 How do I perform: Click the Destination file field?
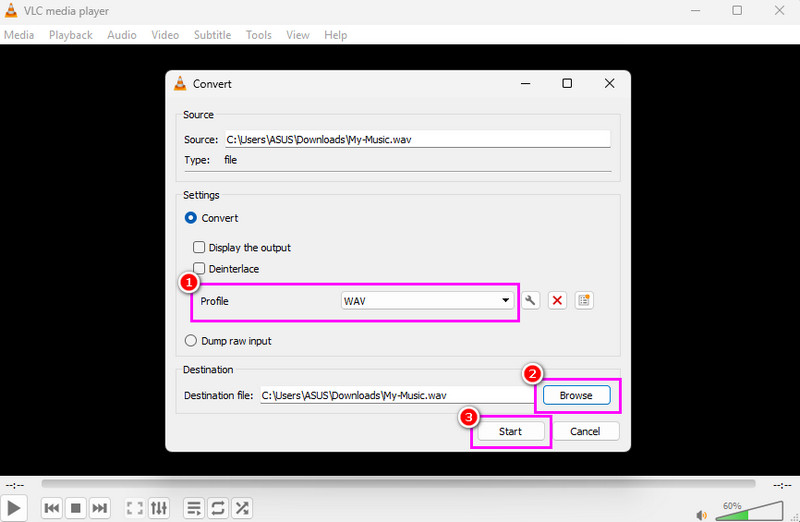pyautogui.click(x=397, y=395)
